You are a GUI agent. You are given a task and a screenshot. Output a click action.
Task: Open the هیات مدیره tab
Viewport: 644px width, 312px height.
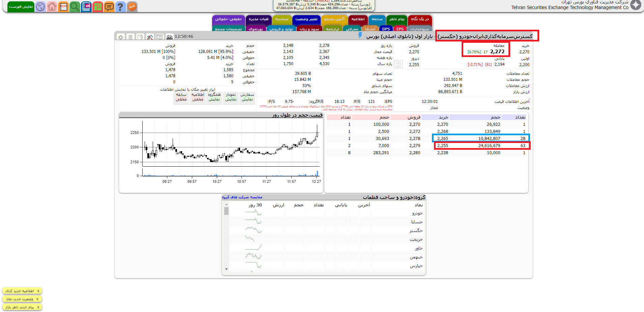click(x=259, y=20)
